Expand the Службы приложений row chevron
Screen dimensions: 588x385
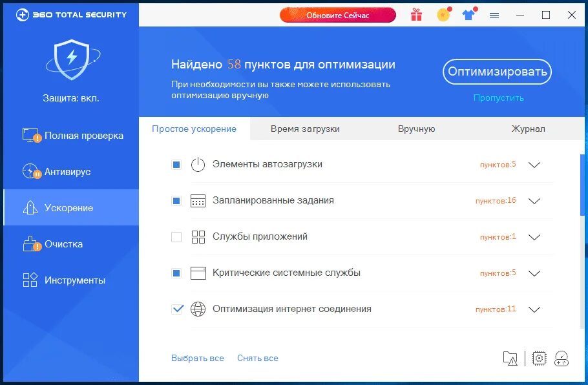(534, 237)
